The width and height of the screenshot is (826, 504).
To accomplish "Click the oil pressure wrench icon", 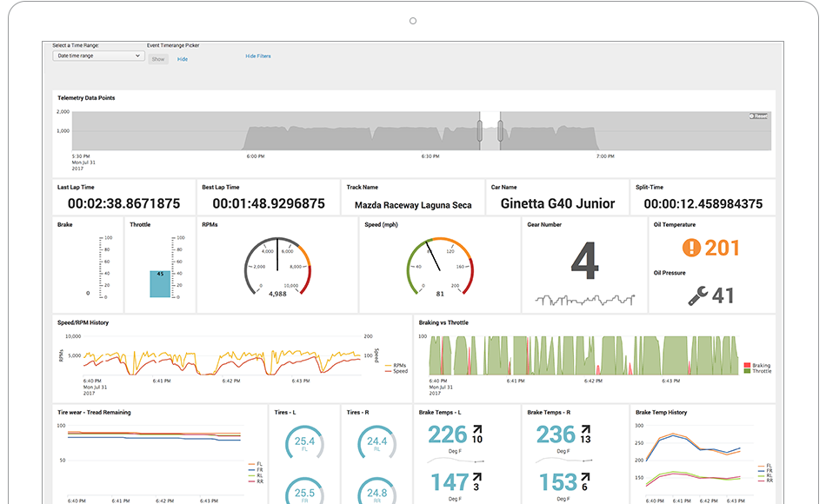I will [x=697, y=295].
